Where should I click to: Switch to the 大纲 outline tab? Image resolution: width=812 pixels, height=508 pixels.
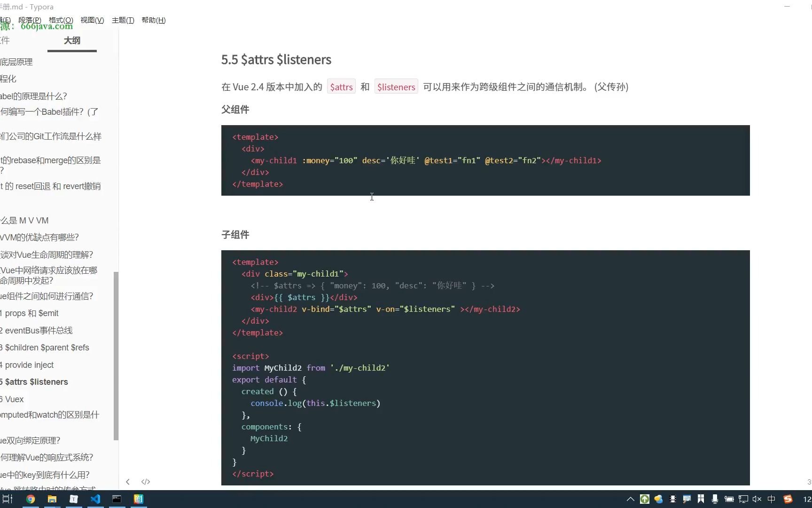click(72, 41)
